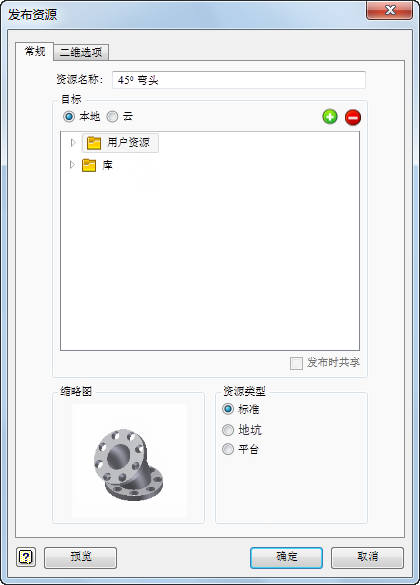Choose 地坑 resource type
Viewport: 420px width, 585px height.
point(228,430)
